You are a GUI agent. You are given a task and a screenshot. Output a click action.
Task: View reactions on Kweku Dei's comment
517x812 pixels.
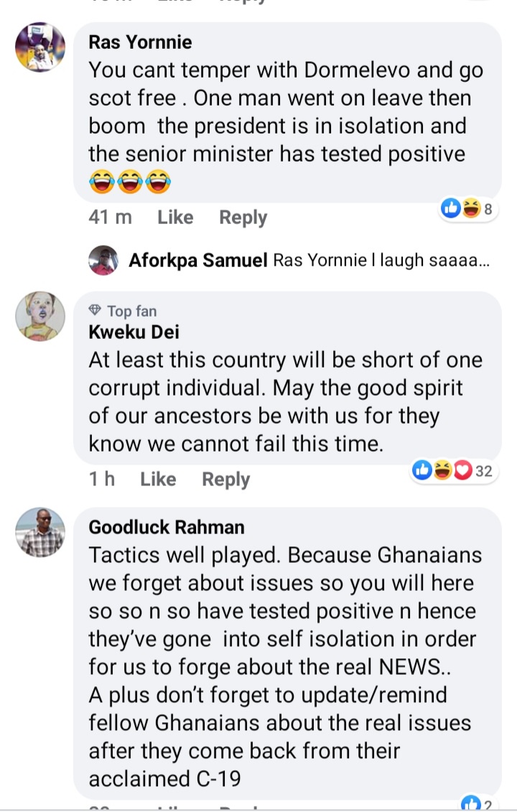452,471
